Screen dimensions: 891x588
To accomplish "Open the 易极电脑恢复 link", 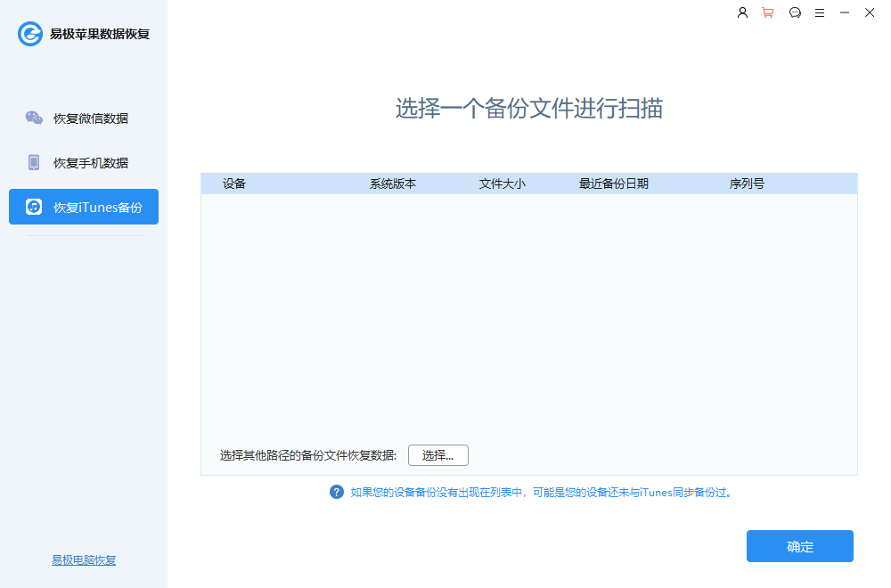I will (x=84, y=559).
